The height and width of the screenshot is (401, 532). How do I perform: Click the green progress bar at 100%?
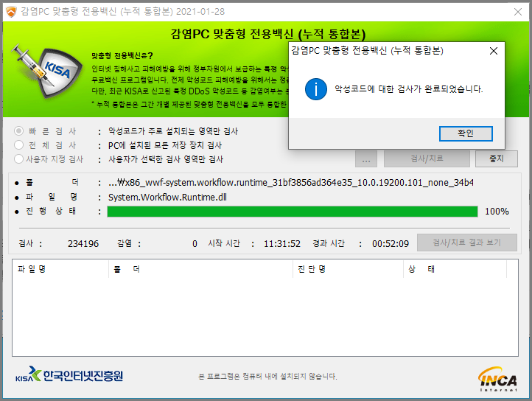pos(293,212)
